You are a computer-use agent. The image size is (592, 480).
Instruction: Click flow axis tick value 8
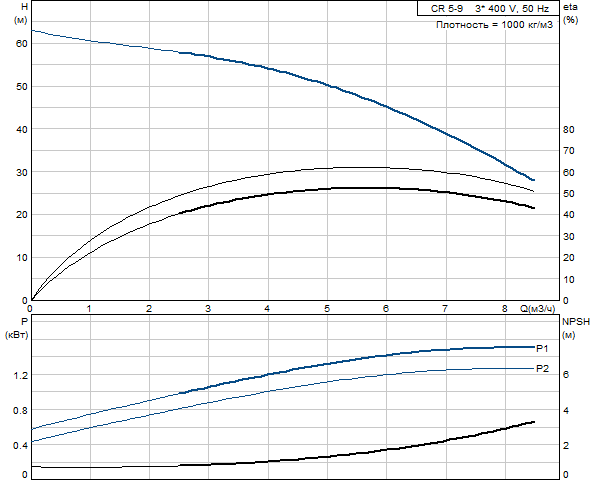505,309
